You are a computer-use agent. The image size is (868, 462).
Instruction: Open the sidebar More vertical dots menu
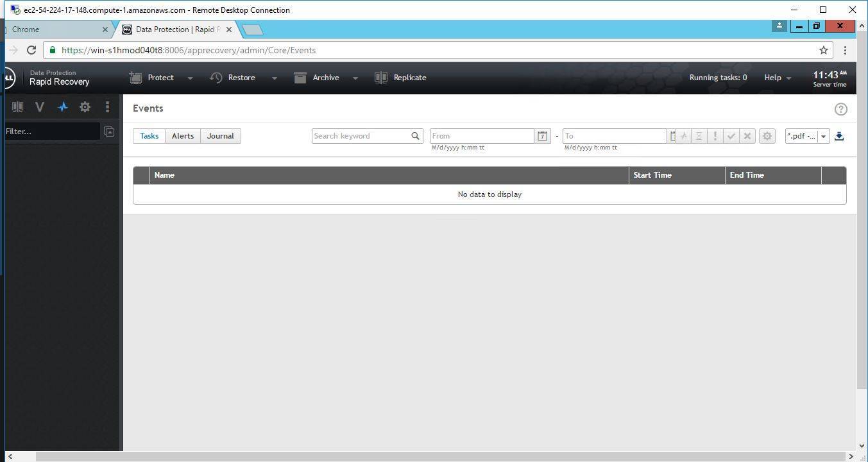107,107
